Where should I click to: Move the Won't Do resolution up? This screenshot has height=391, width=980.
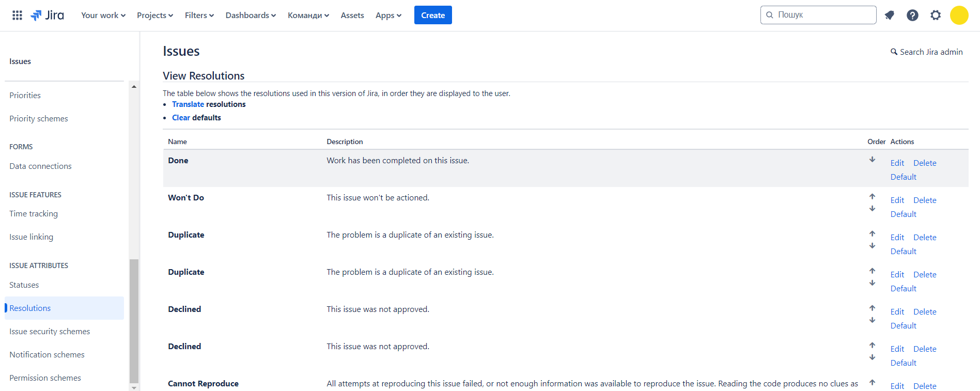pyautogui.click(x=872, y=196)
